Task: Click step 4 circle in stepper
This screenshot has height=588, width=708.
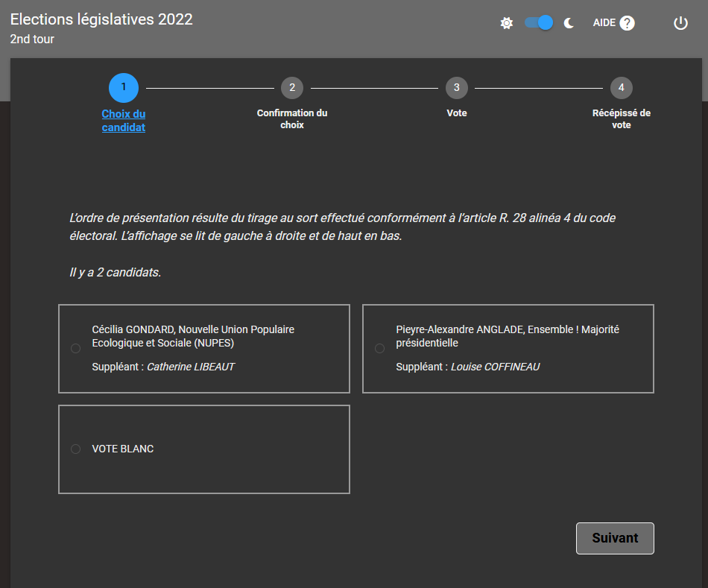Action: pyautogui.click(x=622, y=88)
